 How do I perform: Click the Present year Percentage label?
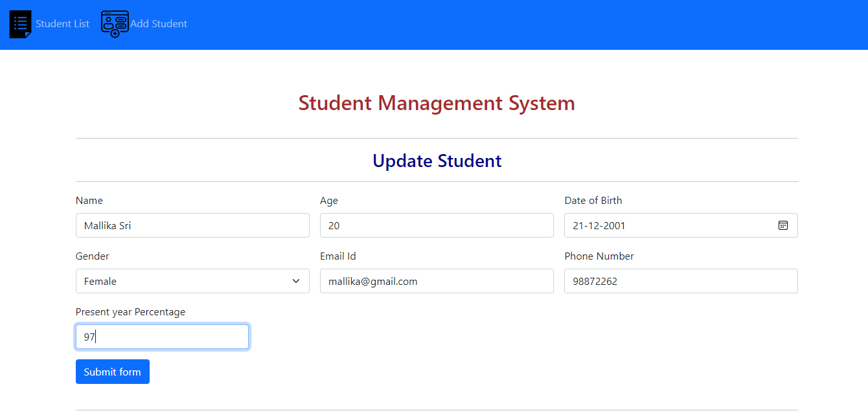pyautogui.click(x=130, y=312)
